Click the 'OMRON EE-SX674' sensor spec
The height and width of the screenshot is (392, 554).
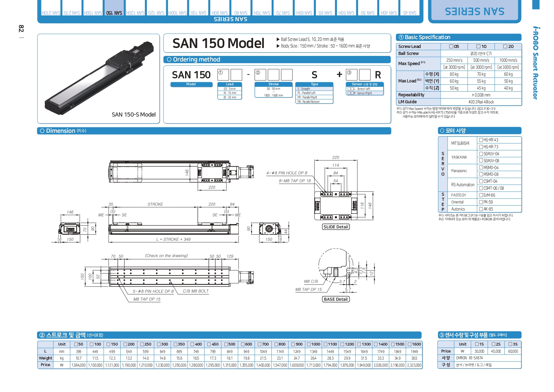click(469, 358)
